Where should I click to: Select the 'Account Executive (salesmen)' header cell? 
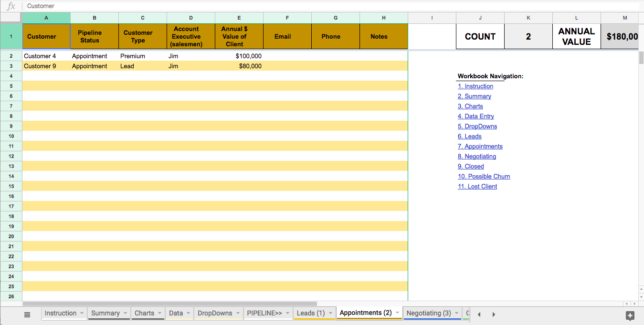(191, 36)
